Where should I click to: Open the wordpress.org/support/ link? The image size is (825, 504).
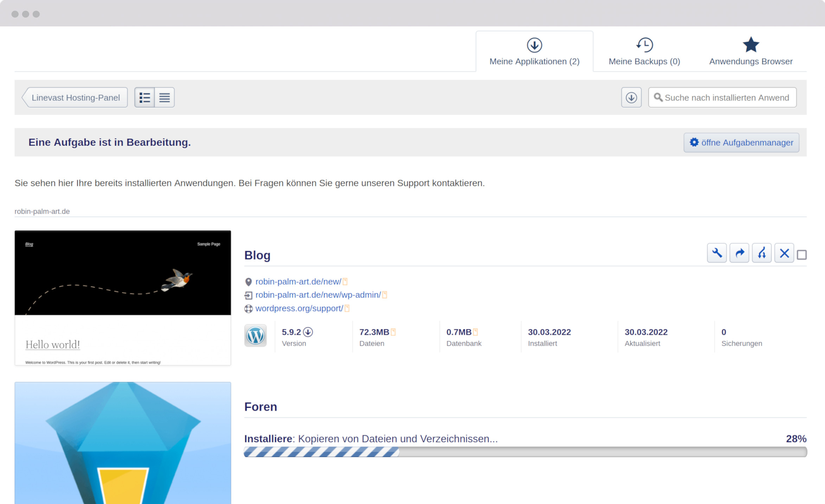[x=299, y=308]
